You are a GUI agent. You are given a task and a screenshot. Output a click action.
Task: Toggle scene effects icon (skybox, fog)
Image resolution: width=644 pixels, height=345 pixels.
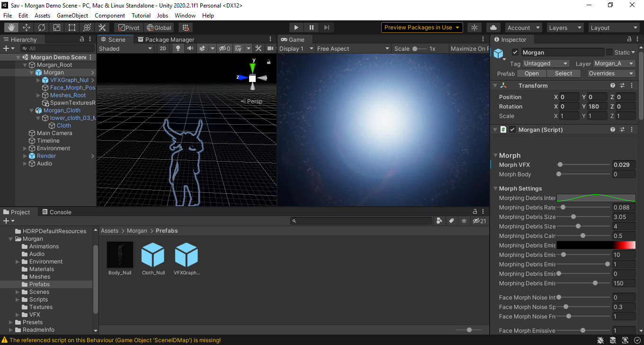pyautogui.click(x=202, y=48)
